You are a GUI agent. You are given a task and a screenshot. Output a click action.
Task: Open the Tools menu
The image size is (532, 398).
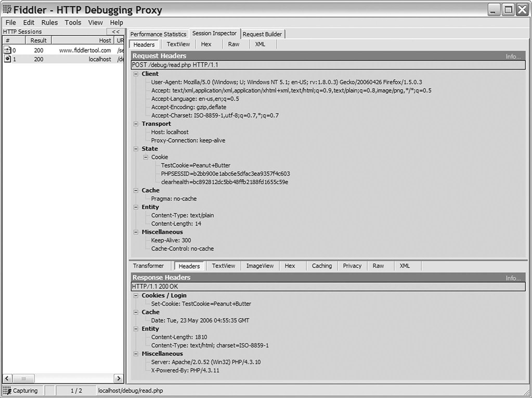[73, 22]
